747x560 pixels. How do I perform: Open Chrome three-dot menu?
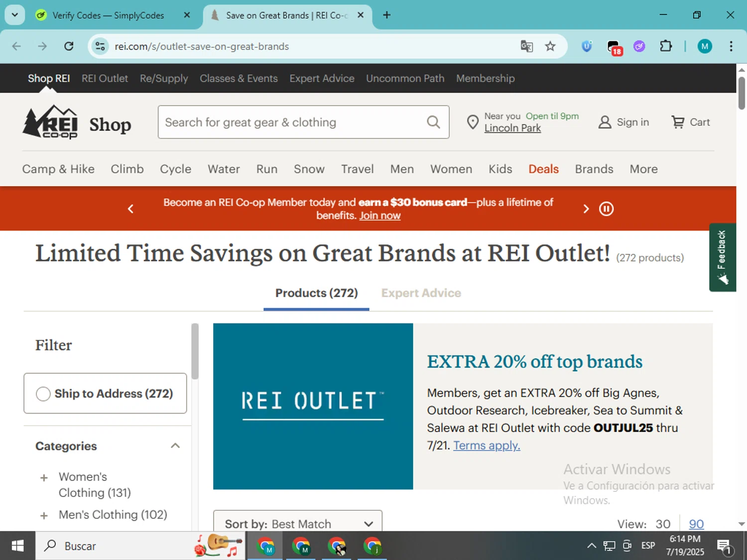[x=731, y=46]
